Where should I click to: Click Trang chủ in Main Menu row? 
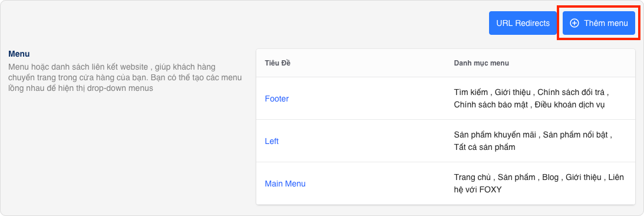click(x=473, y=177)
